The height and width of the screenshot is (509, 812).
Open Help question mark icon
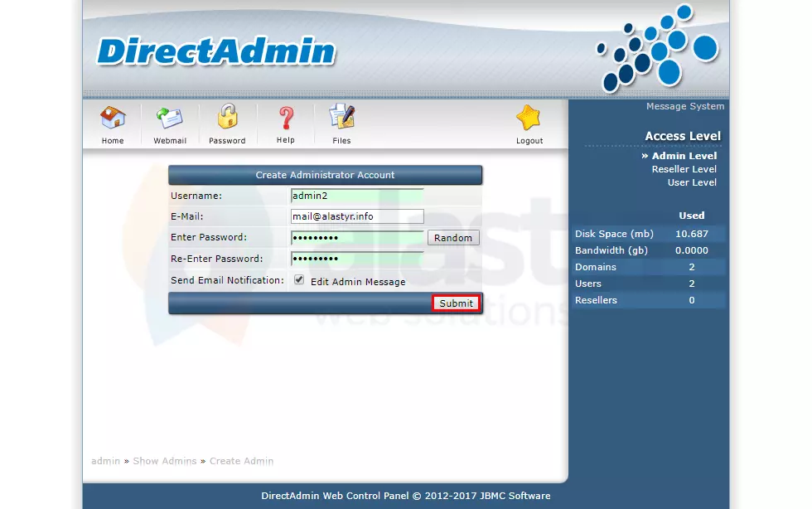tap(286, 119)
